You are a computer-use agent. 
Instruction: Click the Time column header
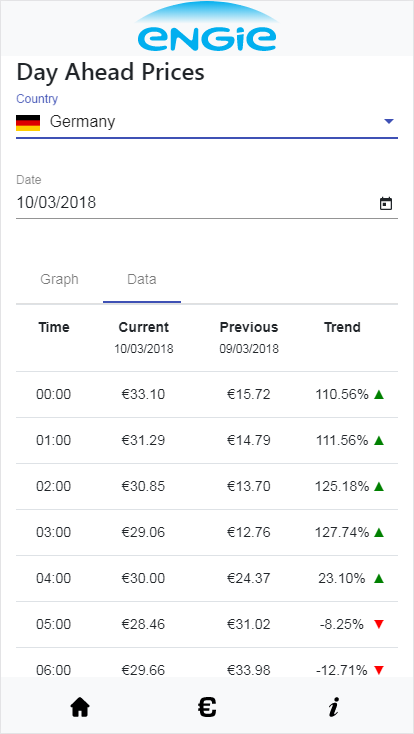pos(54,327)
